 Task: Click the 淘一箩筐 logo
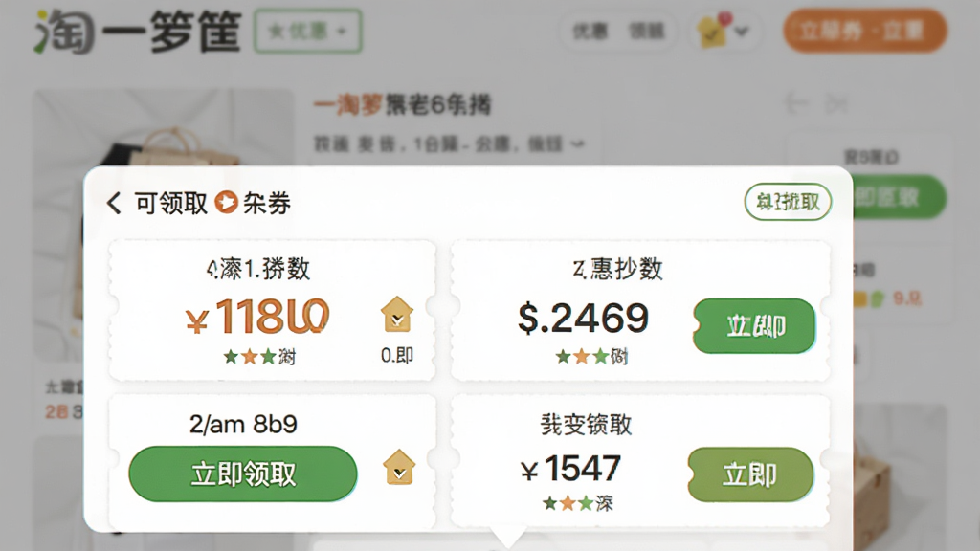tap(138, 32)
